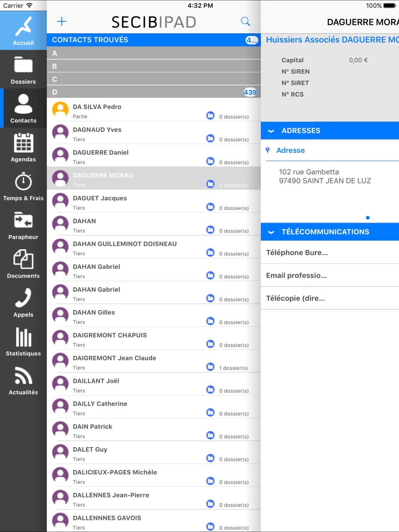Tap the Wi-Fi icon in status bar
Image resolution: width=399 pixels, height=532 pixels.
point(29,5)
